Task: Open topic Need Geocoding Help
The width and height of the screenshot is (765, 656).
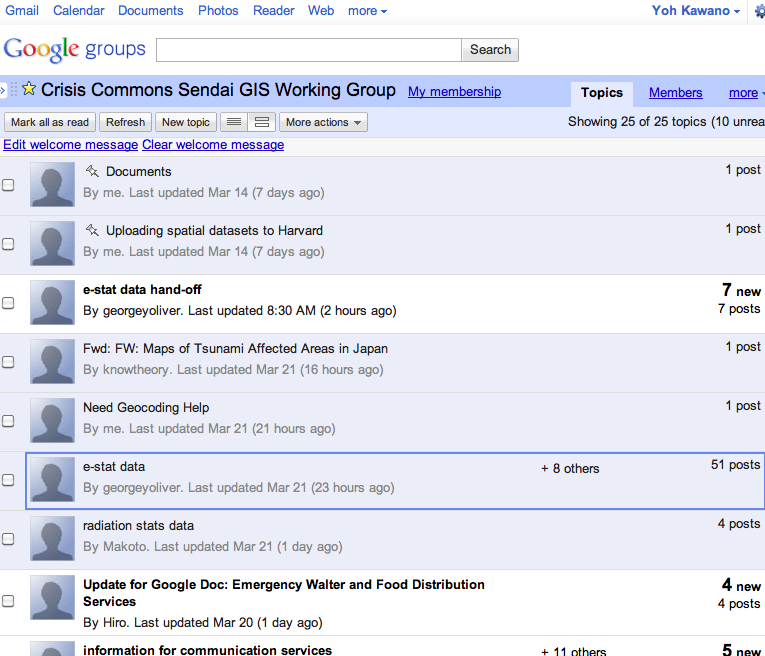Action: pos(146,408)
